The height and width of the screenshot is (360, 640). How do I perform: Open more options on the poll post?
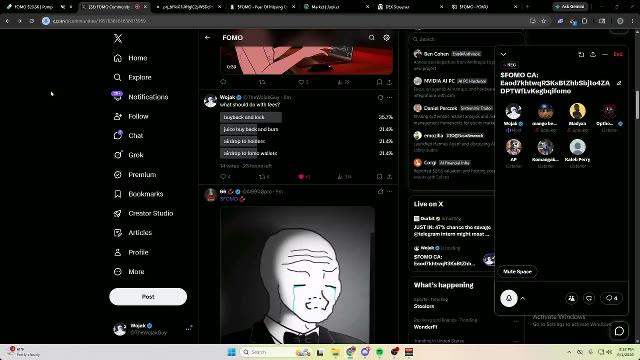point(390,98)
